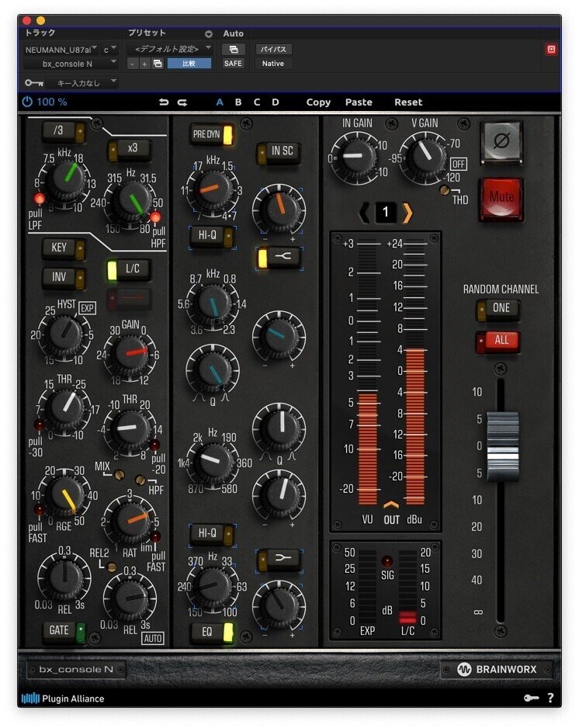Adjust the REL2 screw control
The image size is (579, 728).
(x=112, y=567)
